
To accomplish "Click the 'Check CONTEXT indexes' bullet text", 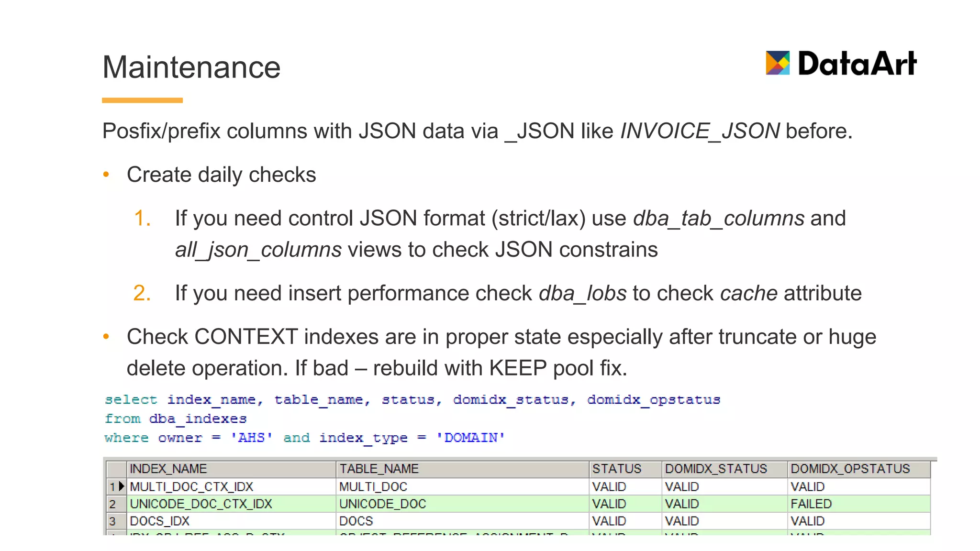I will click(x=501, y=353).
